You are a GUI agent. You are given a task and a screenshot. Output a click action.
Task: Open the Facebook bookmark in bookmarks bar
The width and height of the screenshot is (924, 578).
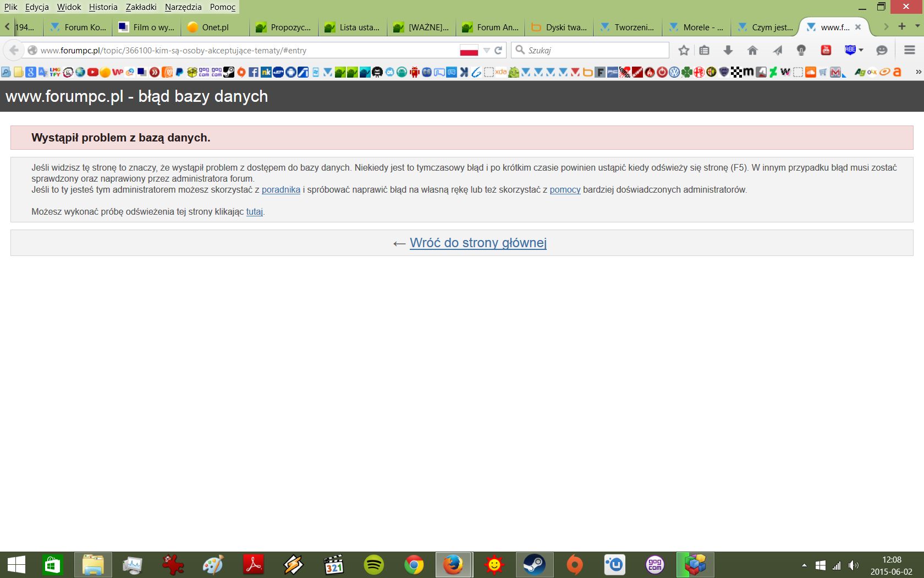tap(254, 72)
